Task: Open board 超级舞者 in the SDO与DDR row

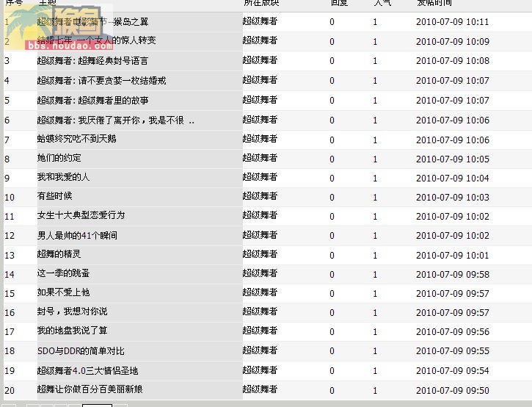Action: pyautogui.click(x=260, y=350)
